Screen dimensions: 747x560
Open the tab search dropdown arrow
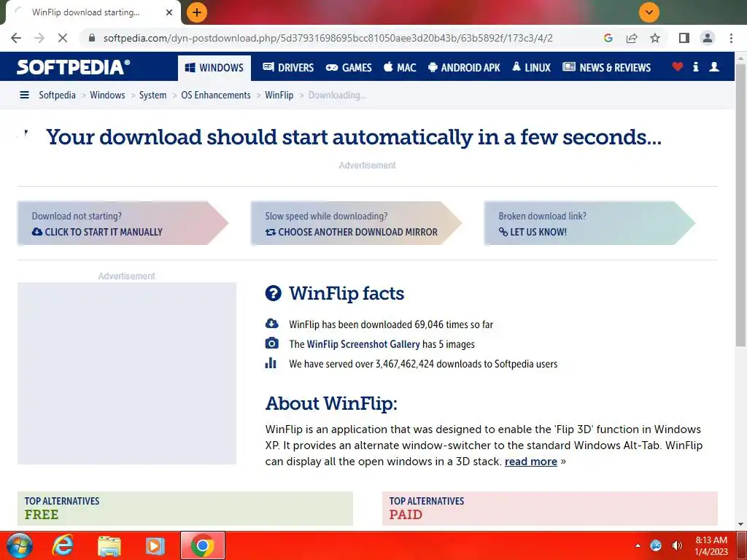click(x=649, y=12)
